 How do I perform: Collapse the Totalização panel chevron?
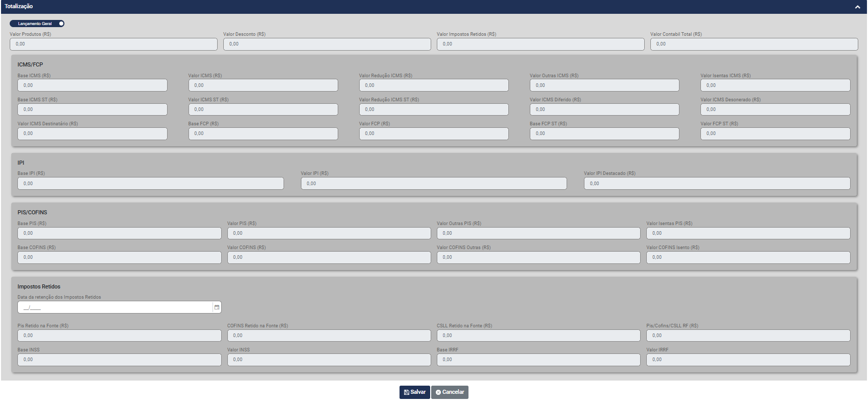point(857,7)
